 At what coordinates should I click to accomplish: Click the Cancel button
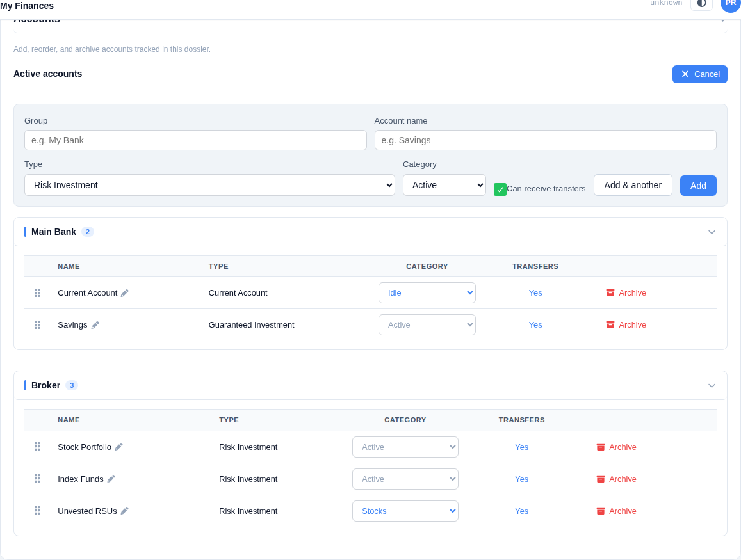point(700,74)
